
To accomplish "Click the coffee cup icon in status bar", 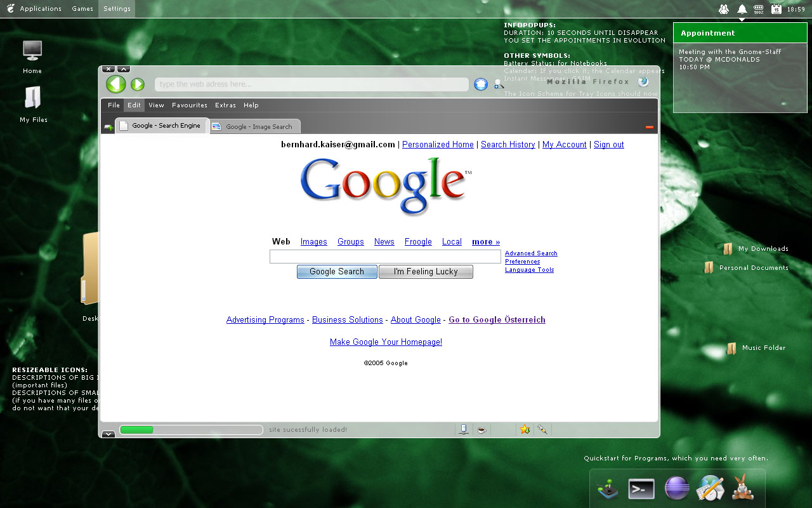I will 481,429.
